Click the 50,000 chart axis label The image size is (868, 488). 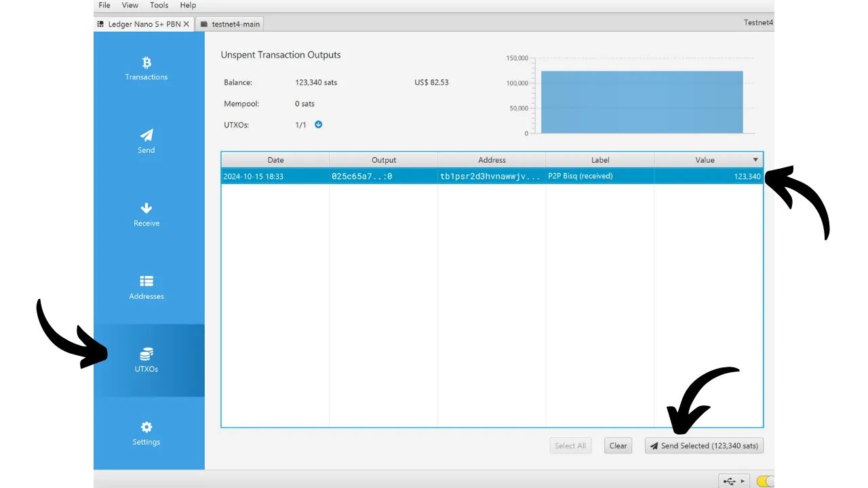pos(519,108)
